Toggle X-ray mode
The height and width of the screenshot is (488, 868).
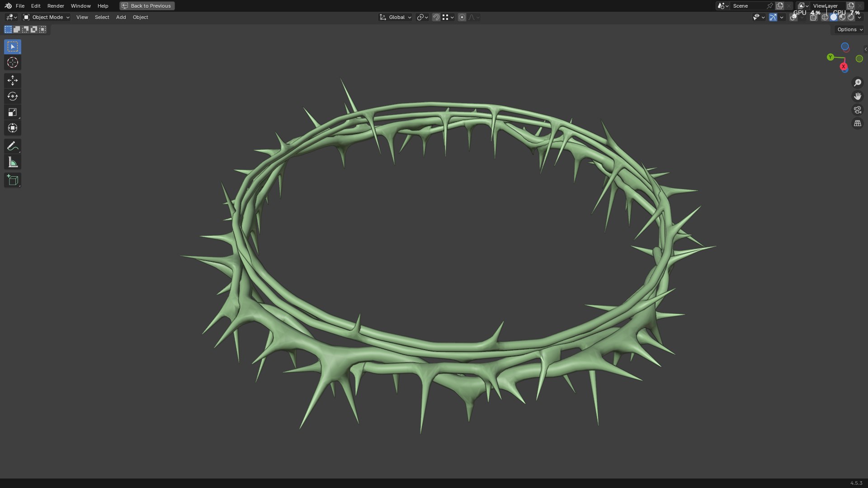click(813, 17)
